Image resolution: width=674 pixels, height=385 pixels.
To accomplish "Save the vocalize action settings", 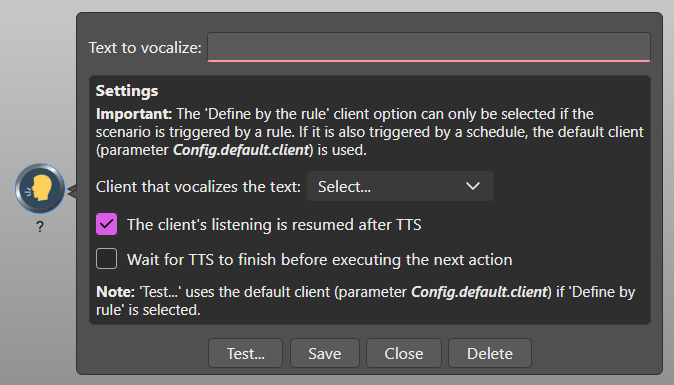I will point(325,353).
